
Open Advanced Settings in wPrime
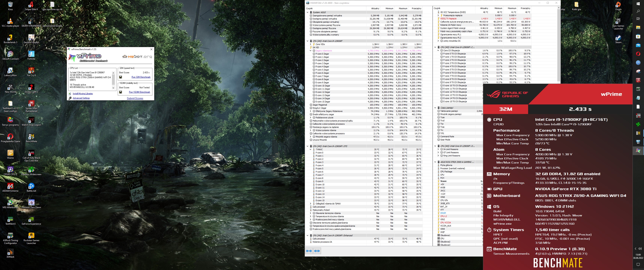click(81, 98)
